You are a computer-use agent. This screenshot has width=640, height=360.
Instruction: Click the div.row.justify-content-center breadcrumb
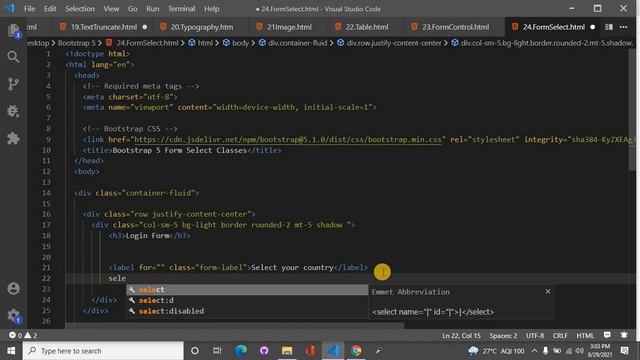coord(394,43)
